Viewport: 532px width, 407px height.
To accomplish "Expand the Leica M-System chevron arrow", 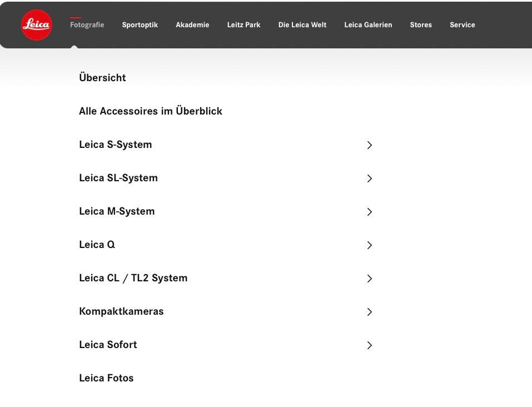I will pos(369,212).
